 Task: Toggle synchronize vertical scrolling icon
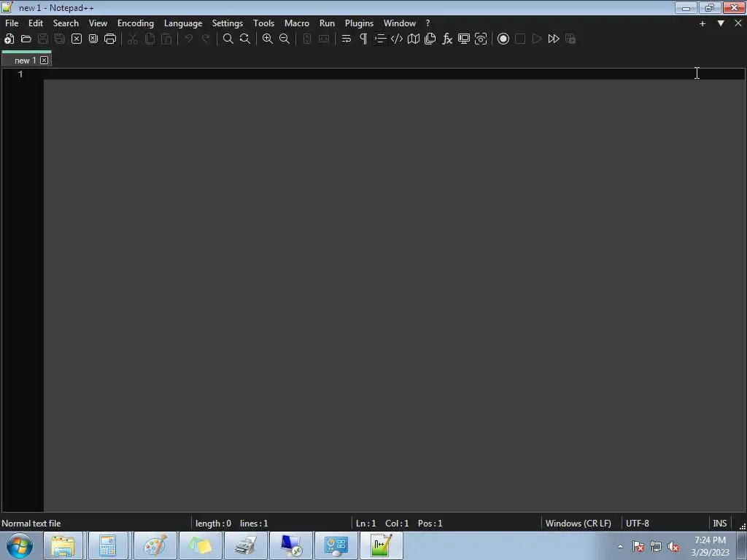[x=307, y=39]
